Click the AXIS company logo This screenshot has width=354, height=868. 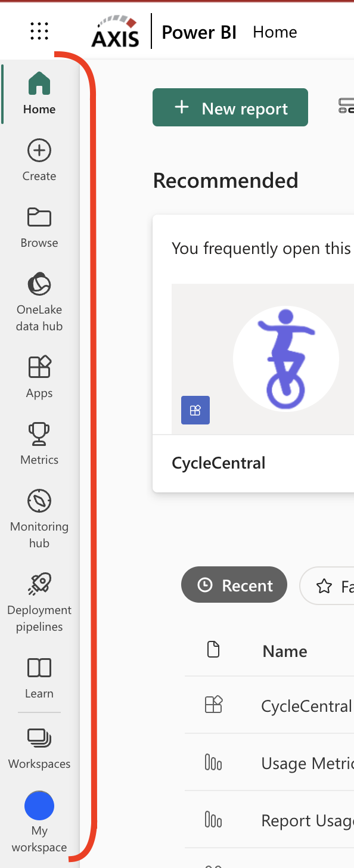(115, 31)
